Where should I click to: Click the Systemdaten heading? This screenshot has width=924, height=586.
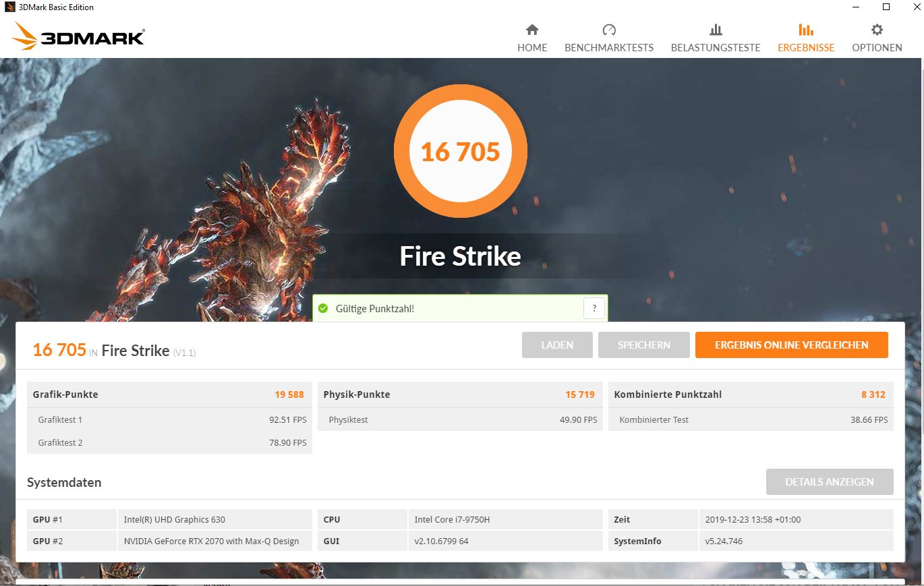[64, 482]
